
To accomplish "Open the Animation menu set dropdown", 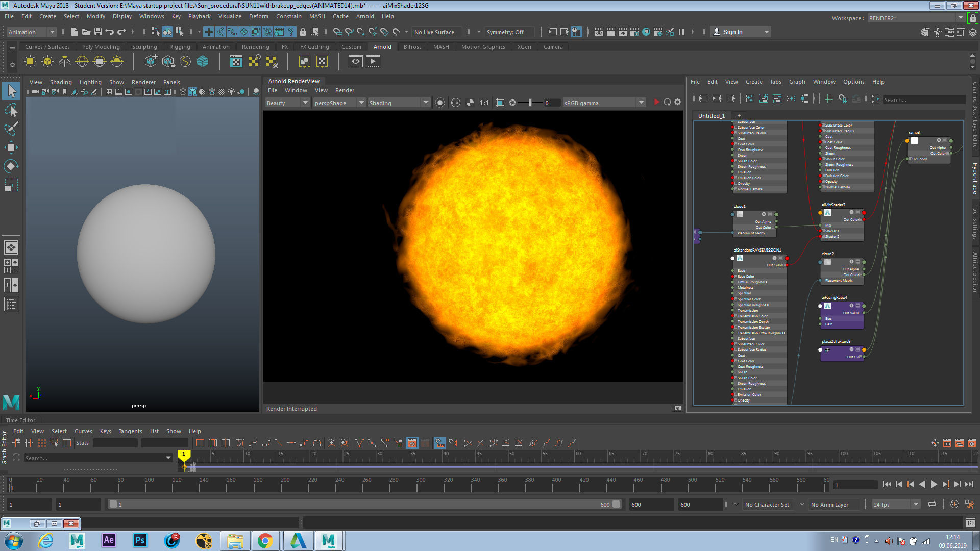I will coord(32,32).
